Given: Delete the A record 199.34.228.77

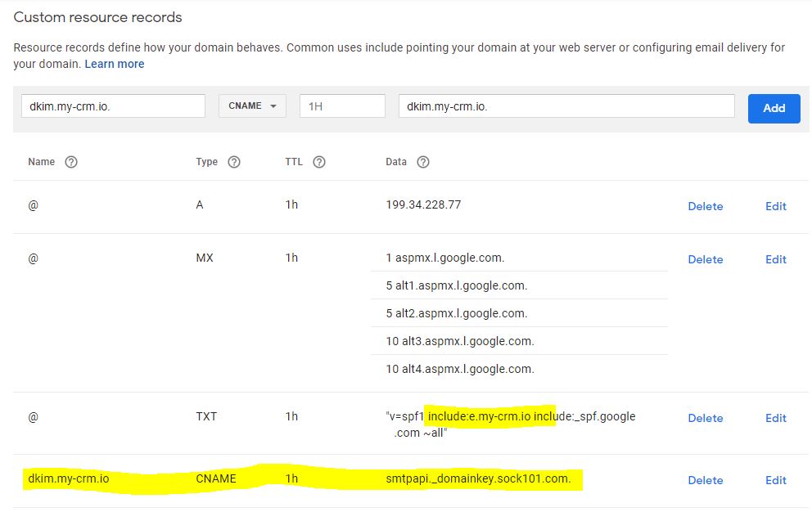Looking at the screenshot, I should [706, 206].
